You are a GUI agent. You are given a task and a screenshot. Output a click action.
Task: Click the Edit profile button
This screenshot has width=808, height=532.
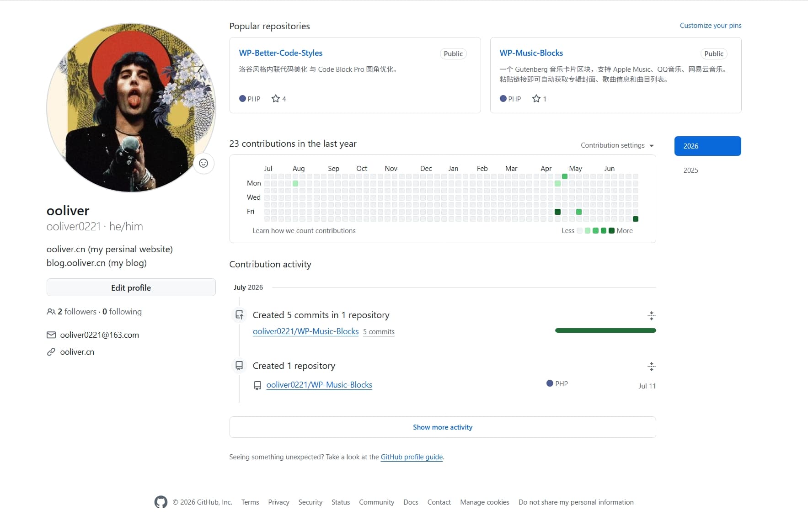[x=131, y=287]
